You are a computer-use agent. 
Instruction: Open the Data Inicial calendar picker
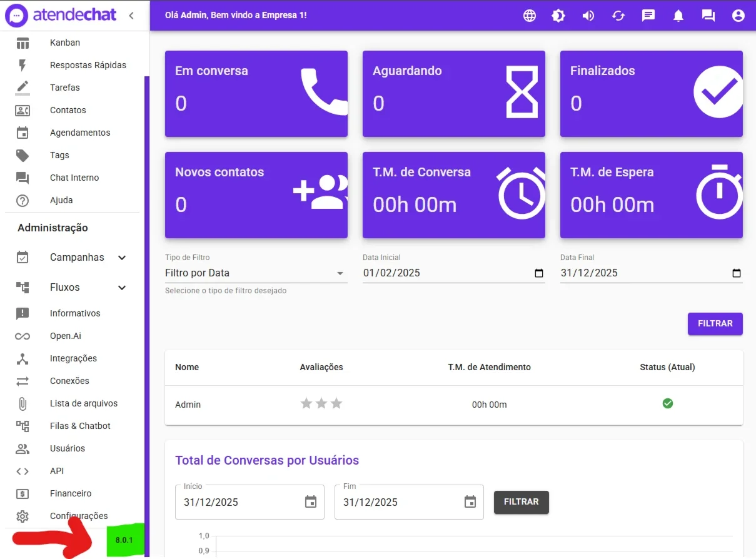point(539,273)
